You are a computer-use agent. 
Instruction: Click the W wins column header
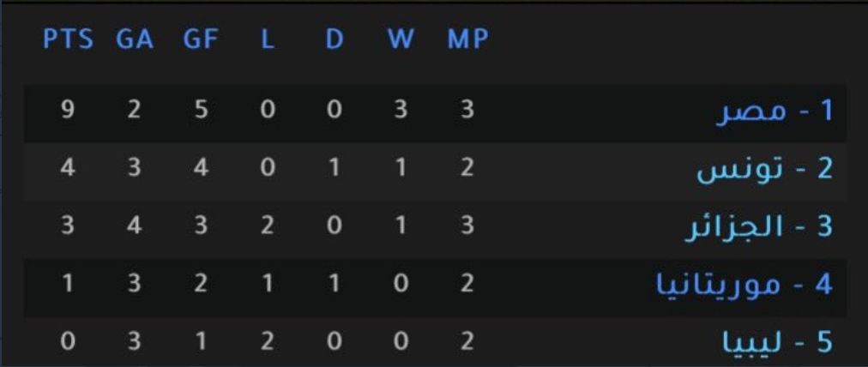coord(401,40)
